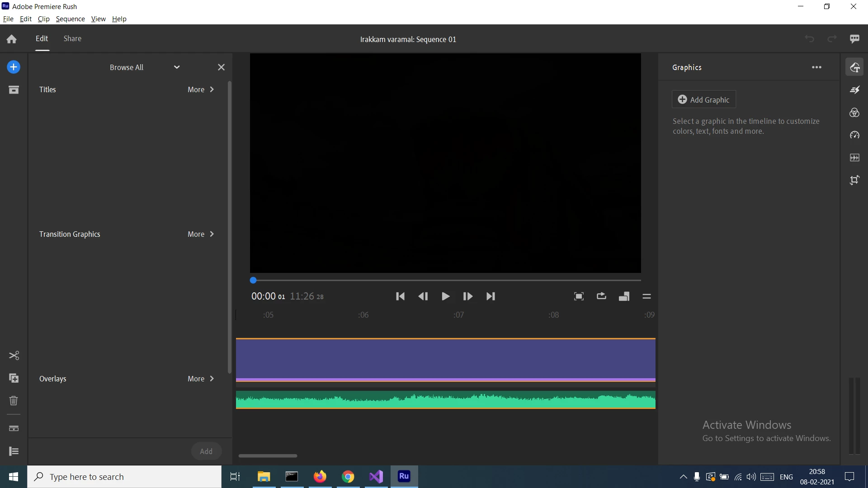Open the Color panel icon
Image resolution: width=868 pixels, height=488 pixels.
(854, 113)
